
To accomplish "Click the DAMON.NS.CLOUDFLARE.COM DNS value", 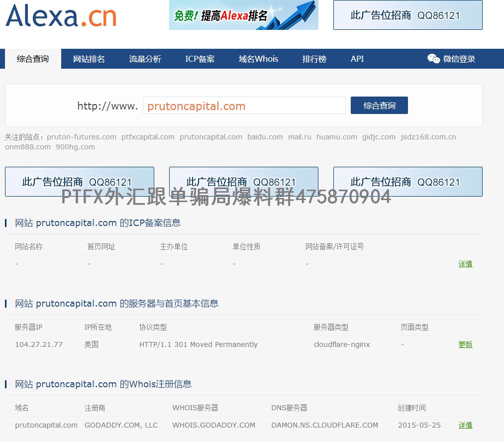I will [x=325, y=425].
